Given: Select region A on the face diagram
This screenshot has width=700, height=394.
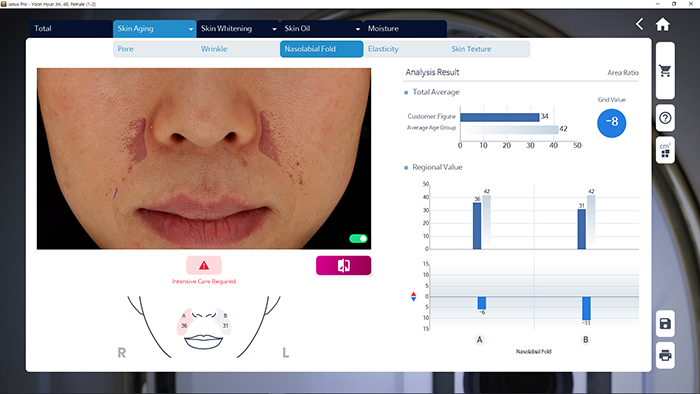Looking at the screenshot, I should pyautogui.click(x=184, y=321).
